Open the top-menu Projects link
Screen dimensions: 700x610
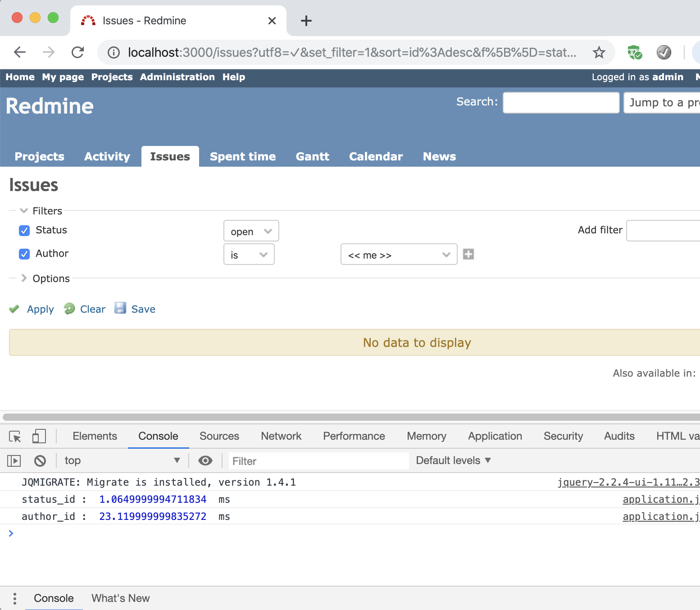(112, 77)
